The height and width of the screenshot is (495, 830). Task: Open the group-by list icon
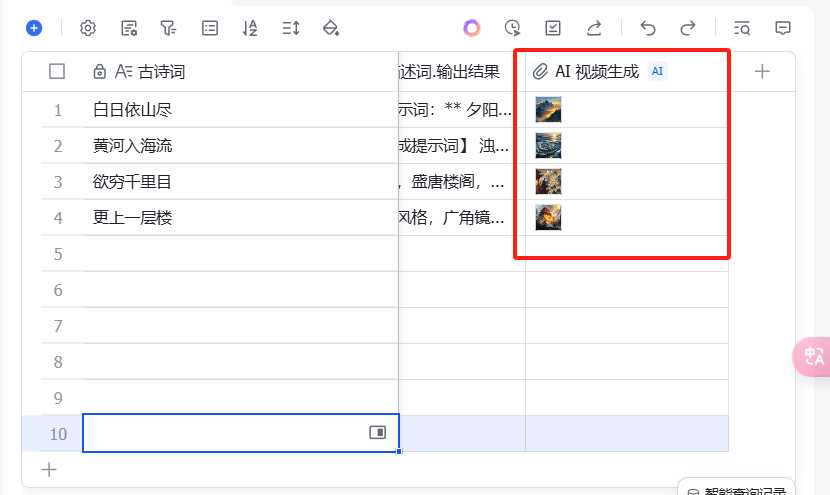(210, 28)
